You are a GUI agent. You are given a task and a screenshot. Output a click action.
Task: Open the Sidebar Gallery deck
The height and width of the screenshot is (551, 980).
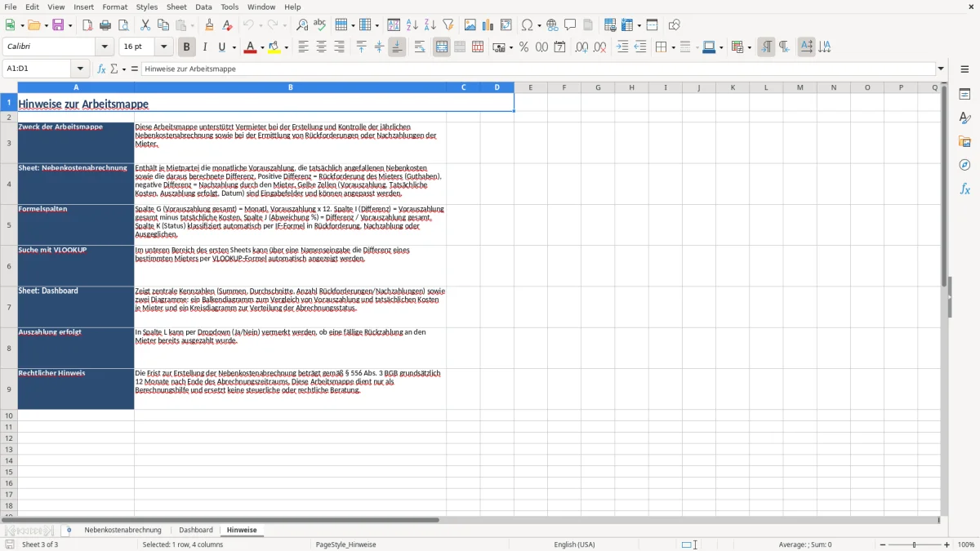(x=964, y=142)
